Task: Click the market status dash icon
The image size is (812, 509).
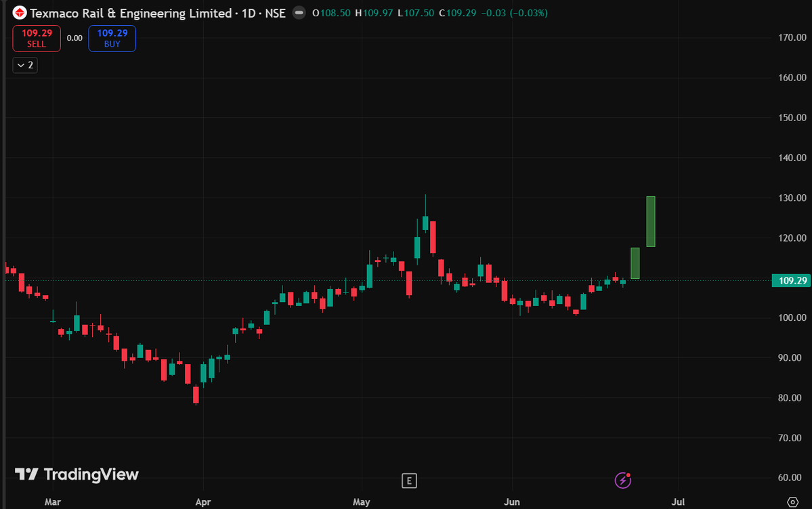Action: (x=299, y=13)
